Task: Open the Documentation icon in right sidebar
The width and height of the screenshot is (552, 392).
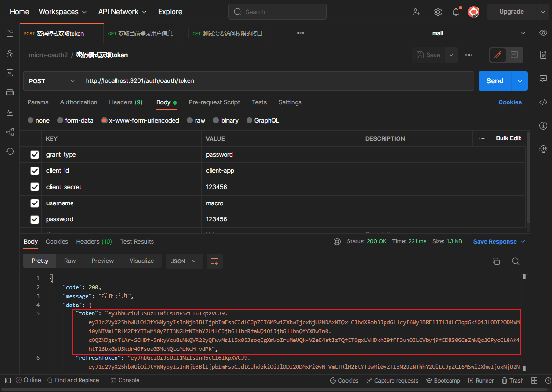Action: point(543,55)
